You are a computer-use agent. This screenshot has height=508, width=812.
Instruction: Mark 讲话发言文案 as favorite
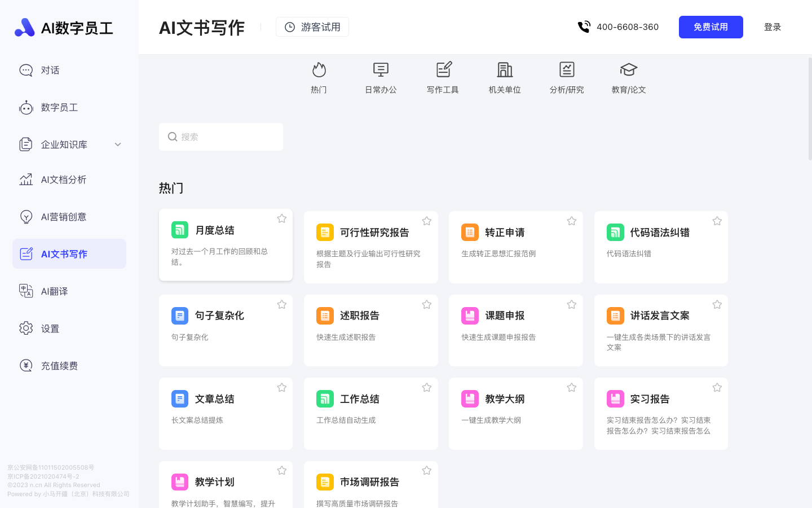[717, 304]
